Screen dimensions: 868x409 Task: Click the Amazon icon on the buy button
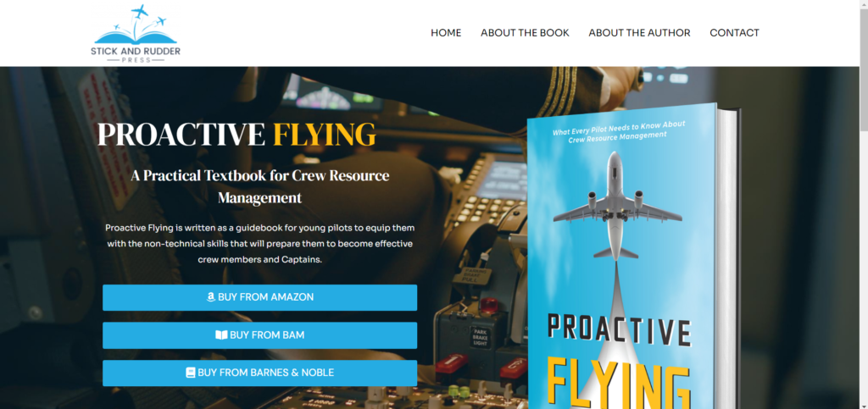click(x=210, y=297)
